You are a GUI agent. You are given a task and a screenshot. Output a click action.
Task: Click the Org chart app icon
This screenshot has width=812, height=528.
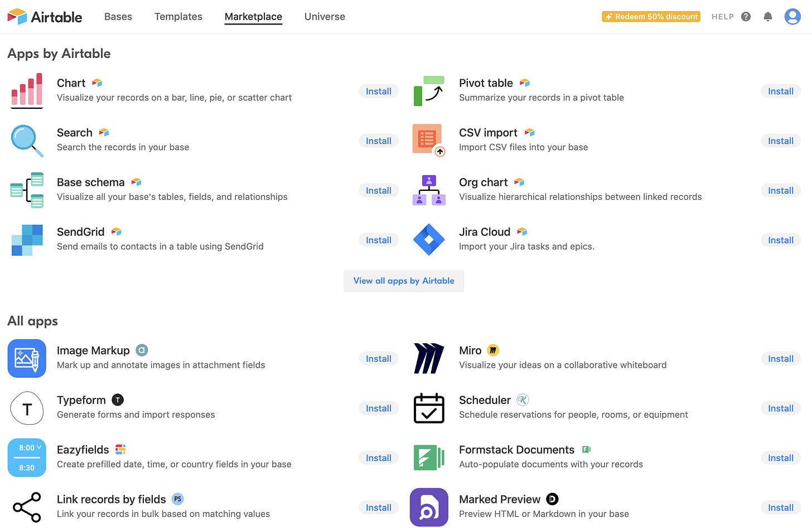[x=429, y=190]
